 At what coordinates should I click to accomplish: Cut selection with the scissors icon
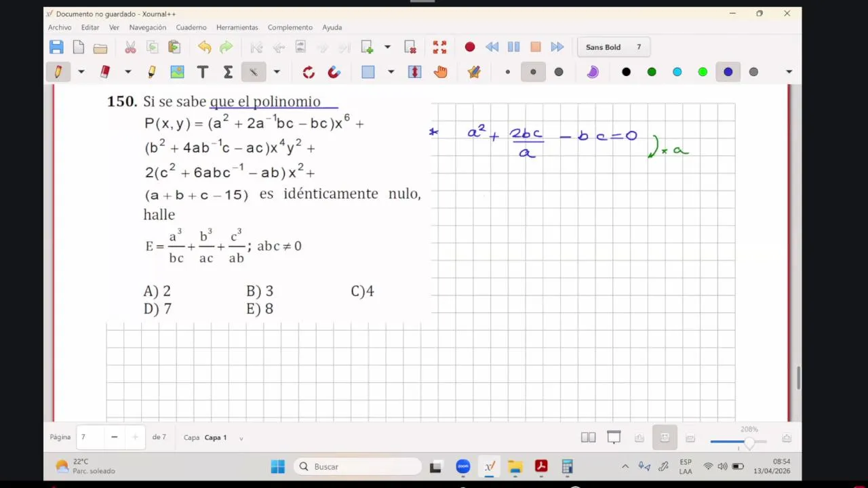click(x=130, y=47)
